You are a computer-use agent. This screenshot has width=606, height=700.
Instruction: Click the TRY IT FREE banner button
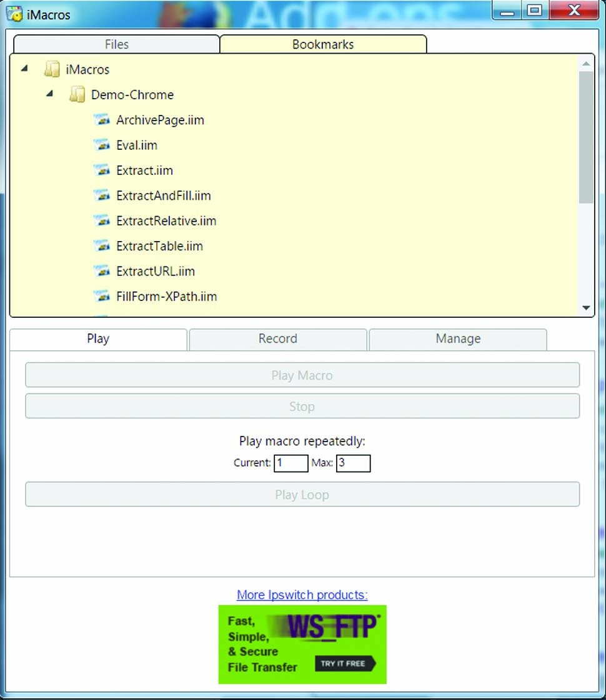(x=345, y=663)
